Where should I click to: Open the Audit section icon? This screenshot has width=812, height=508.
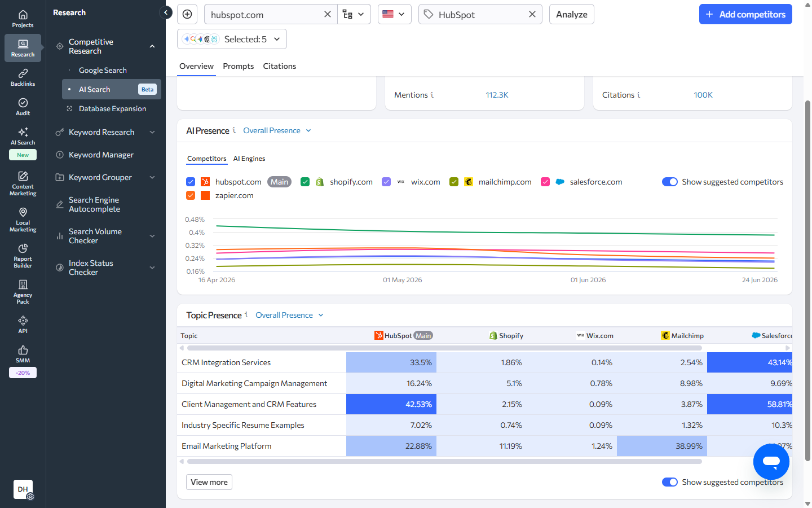click(23, 107)
